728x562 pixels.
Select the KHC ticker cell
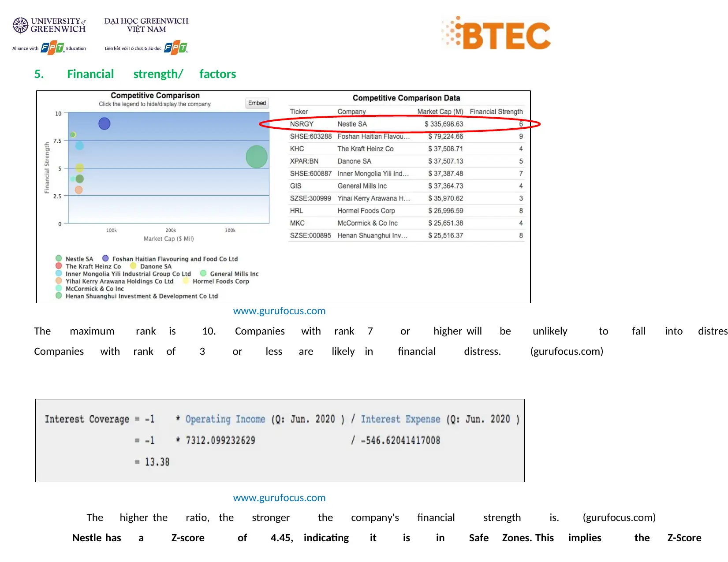297,149
